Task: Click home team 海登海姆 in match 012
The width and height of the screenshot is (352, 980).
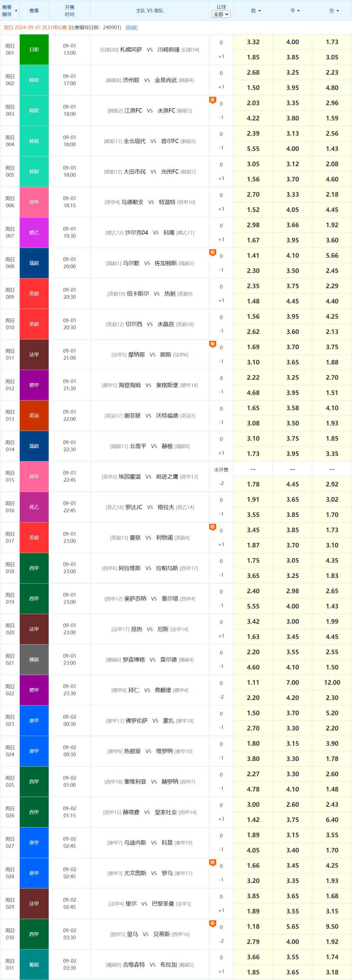Action: tap(130, 385)
